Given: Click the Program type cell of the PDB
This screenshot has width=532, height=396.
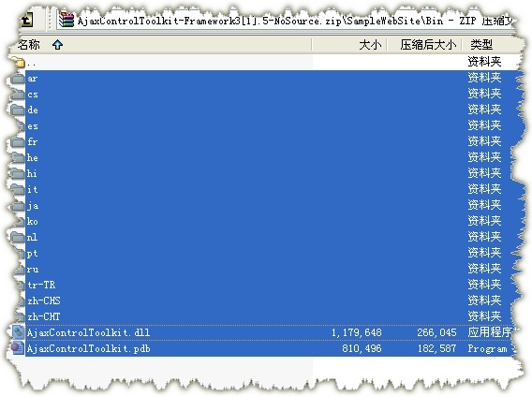Looking at the screenshot, I should 488,349.
